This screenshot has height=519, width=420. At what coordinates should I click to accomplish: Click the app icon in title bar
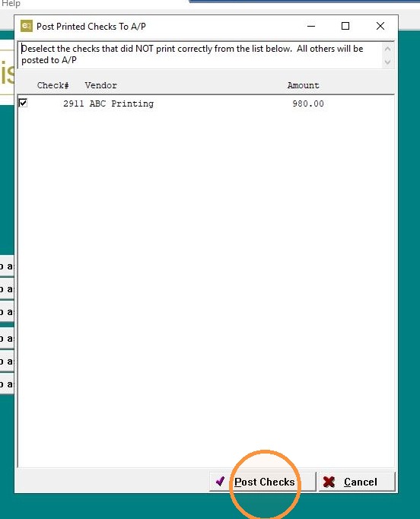27,26
